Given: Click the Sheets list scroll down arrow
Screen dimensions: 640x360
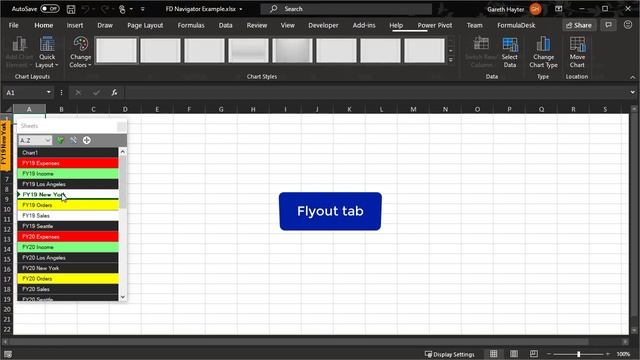Looking at the screenshot, I should coord(122,297).
